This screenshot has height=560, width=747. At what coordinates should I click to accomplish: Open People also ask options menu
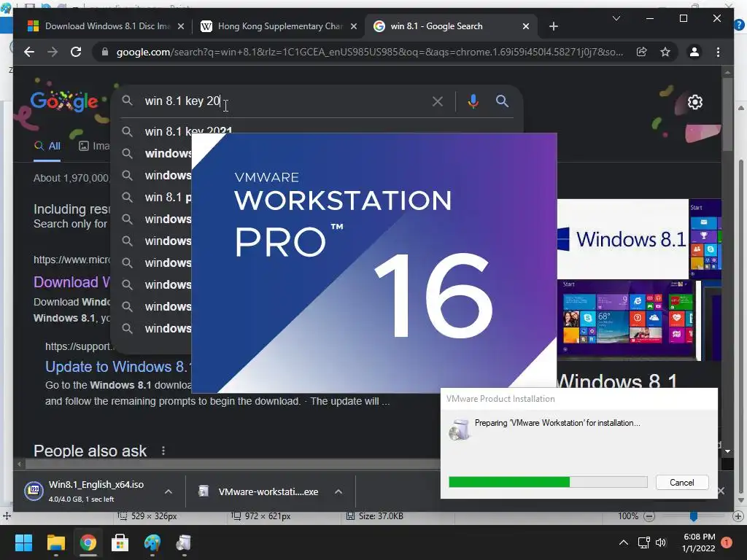coord(163,451)
